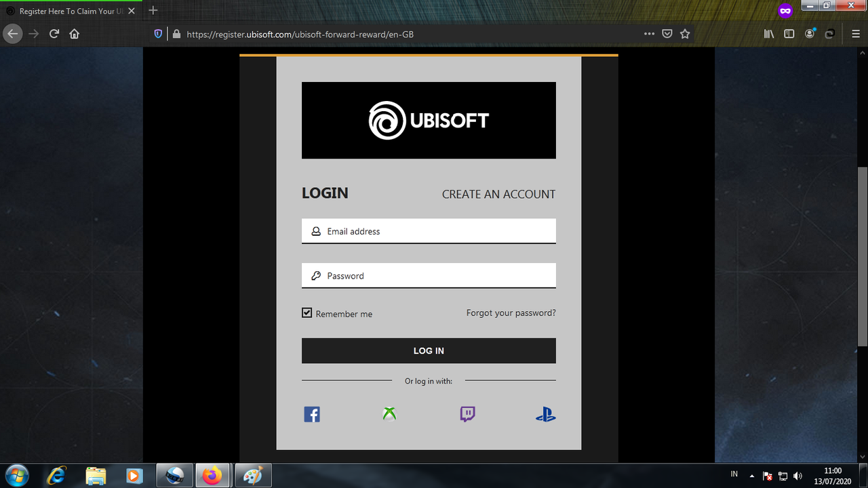The height and width of the screenshot is (488, 868).
Task: Log in with the Twitch icon
Action: pyautogui.click(x=467, y=414)
